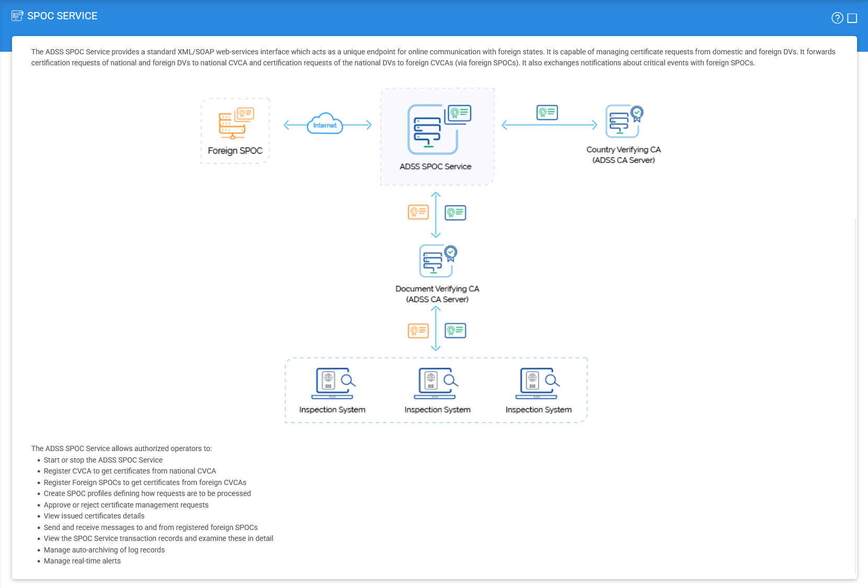868x588 pixels.
Task: Click 'The ADSS SPOC Service allows authorized operators' heading
Action: (122, 448)
